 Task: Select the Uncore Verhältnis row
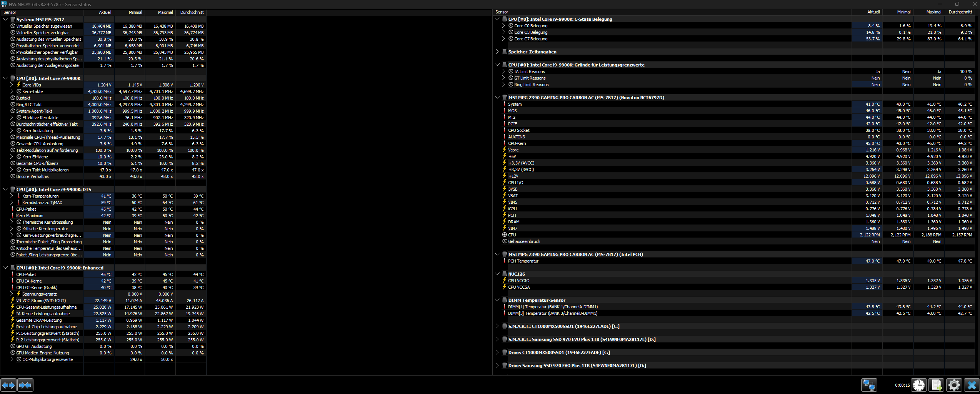click(103, 176)
